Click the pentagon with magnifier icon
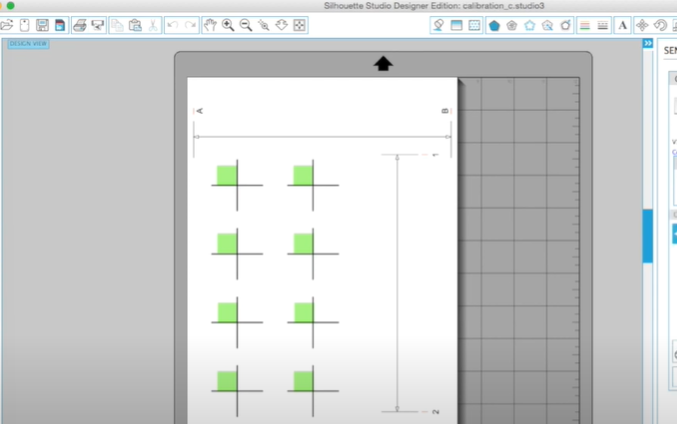 547,25
